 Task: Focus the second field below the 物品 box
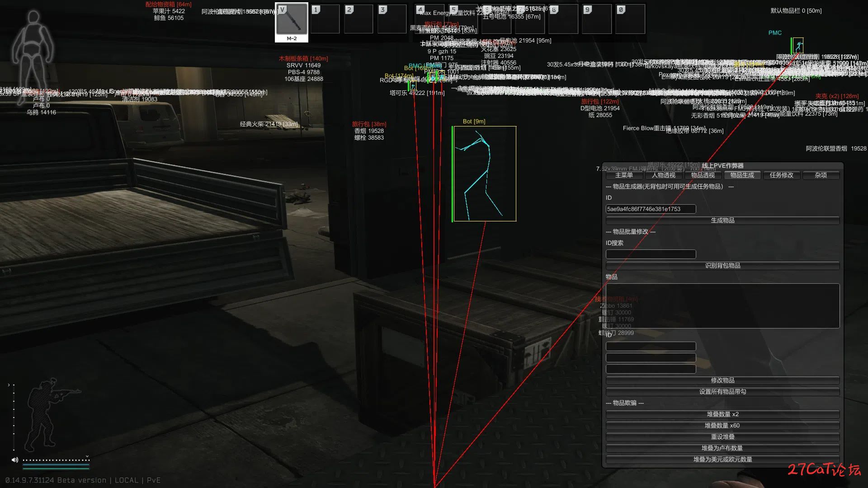(x=651, y=358)
